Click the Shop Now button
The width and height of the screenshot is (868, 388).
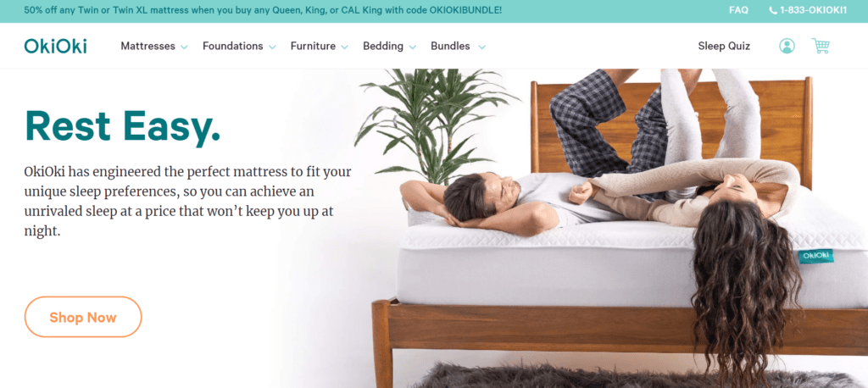(x=83, y=317)
